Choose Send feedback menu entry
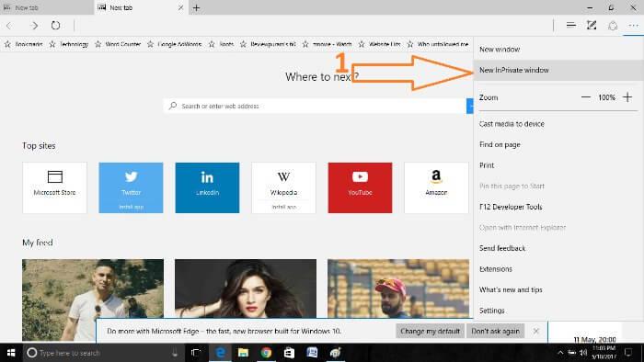The image size is (644, 362). click(x=558, y=248)
